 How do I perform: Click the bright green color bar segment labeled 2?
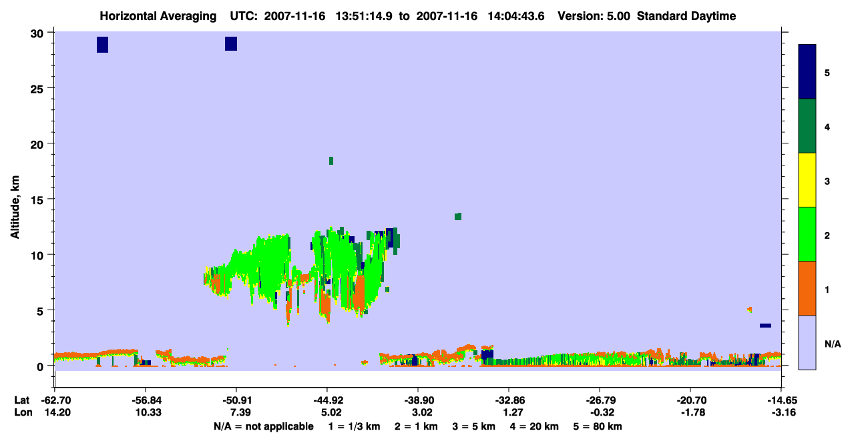(807, 234)
